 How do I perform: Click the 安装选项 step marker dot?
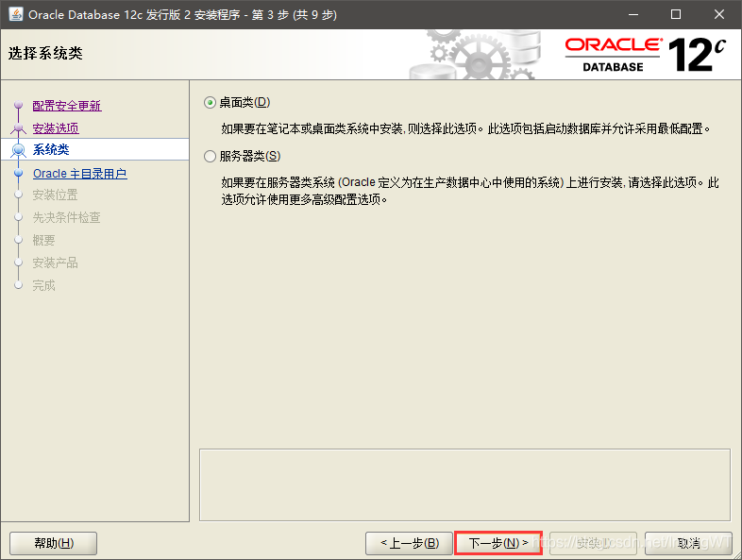(19, 127)
